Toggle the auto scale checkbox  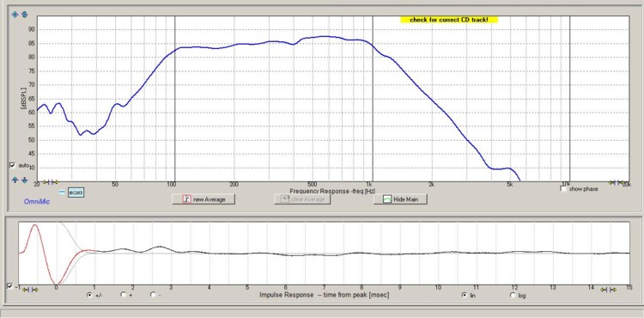pos(12,165)
